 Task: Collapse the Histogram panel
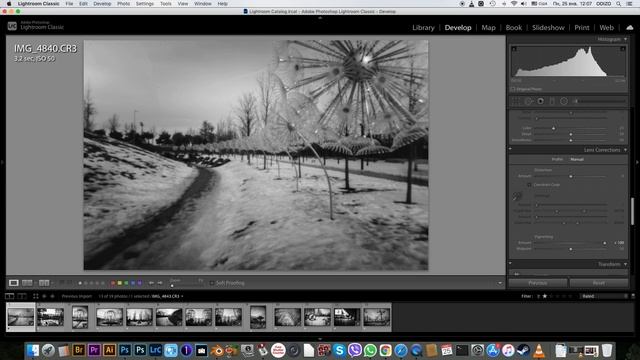coord(625,39)
